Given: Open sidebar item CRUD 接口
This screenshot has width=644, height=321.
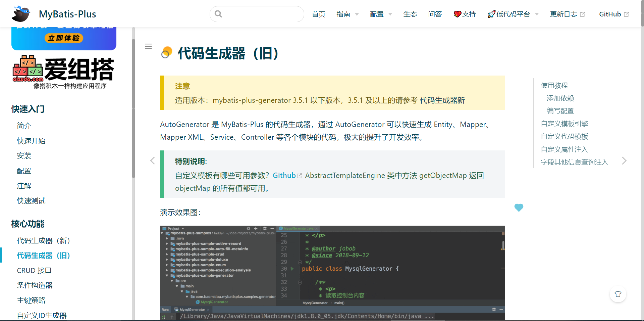Looking at the screenshot, I should click(34, 270).
